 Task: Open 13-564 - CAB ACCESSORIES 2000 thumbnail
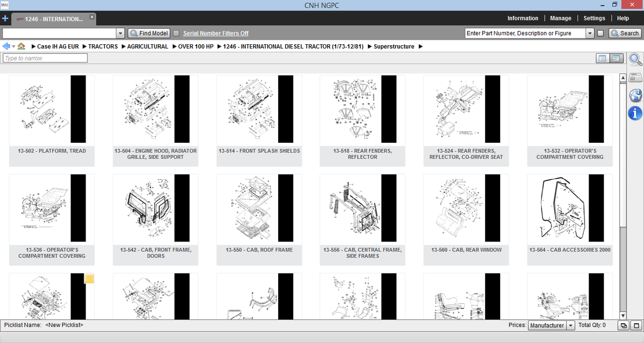pyautogui.click(x=570, y=219)
